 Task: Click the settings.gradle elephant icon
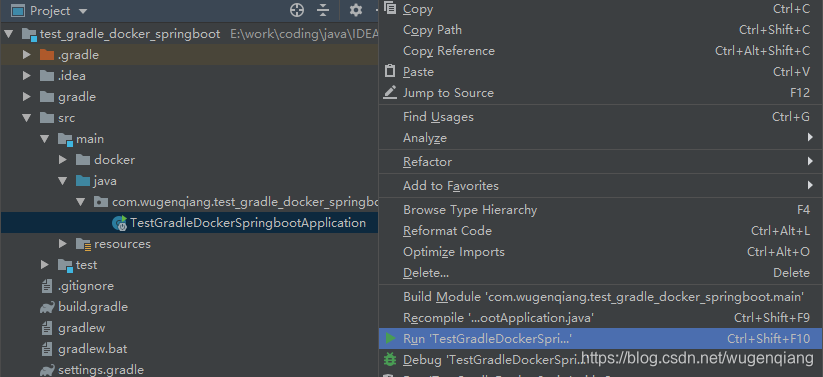tap(47, 370)
